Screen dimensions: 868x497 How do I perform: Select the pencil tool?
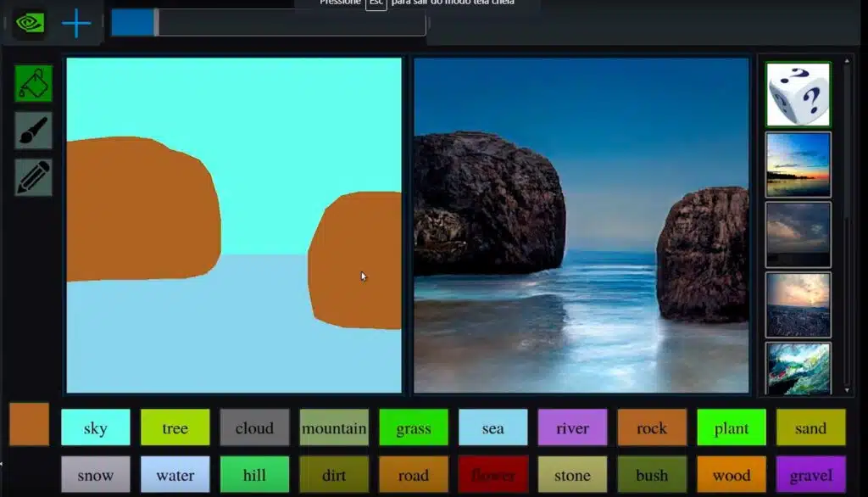[33, 177]
